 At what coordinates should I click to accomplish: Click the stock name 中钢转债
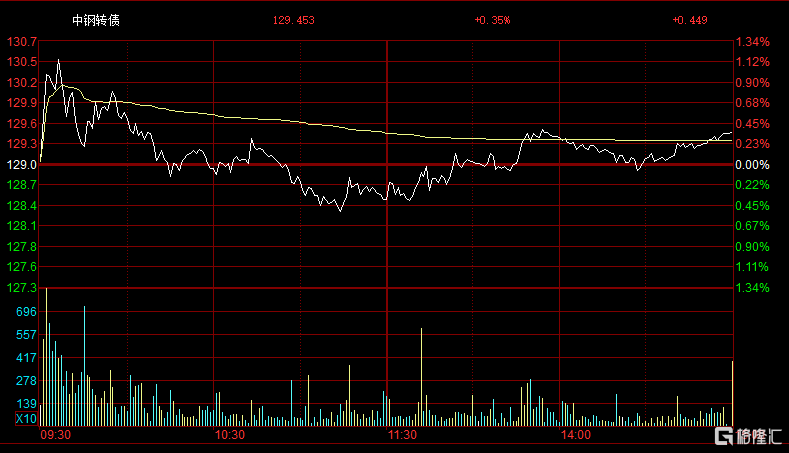pos(96,20)
